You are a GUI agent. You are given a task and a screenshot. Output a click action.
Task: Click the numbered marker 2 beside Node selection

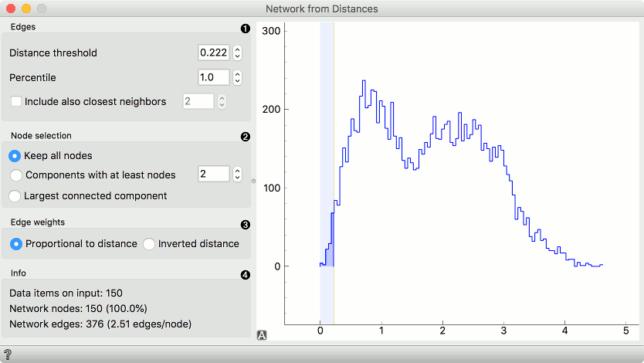click(x=246, y=137)
